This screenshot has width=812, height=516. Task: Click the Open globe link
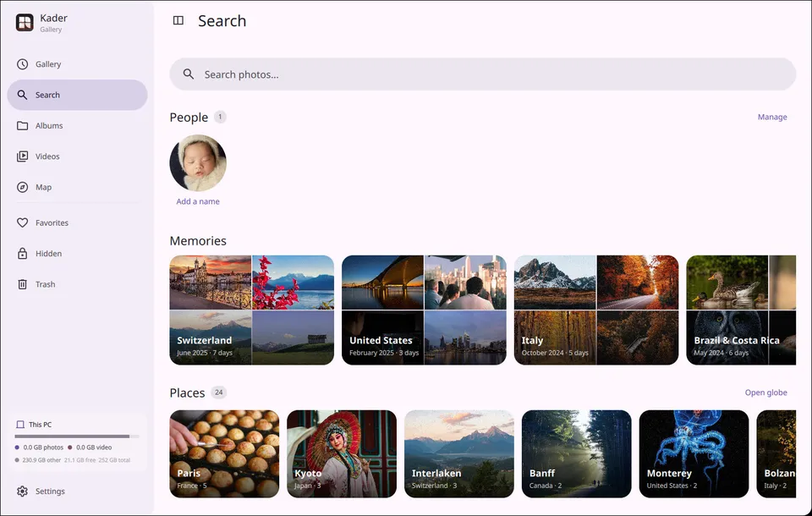(766, 392)
